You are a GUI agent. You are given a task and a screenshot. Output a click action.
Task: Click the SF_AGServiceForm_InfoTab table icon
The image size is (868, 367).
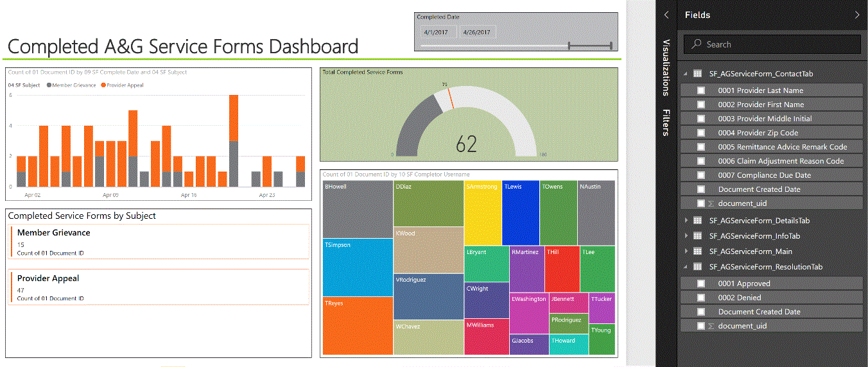(x=697, y=236)
